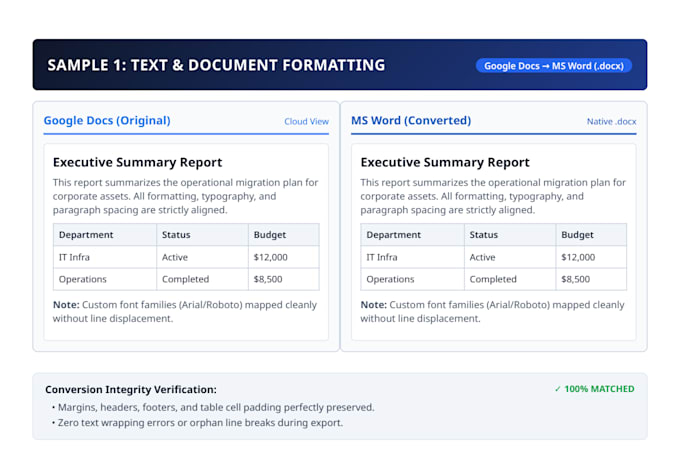Select "Operations" cell in Google Docs table
This screenshot has width=680, height=459.
[105, 279]
